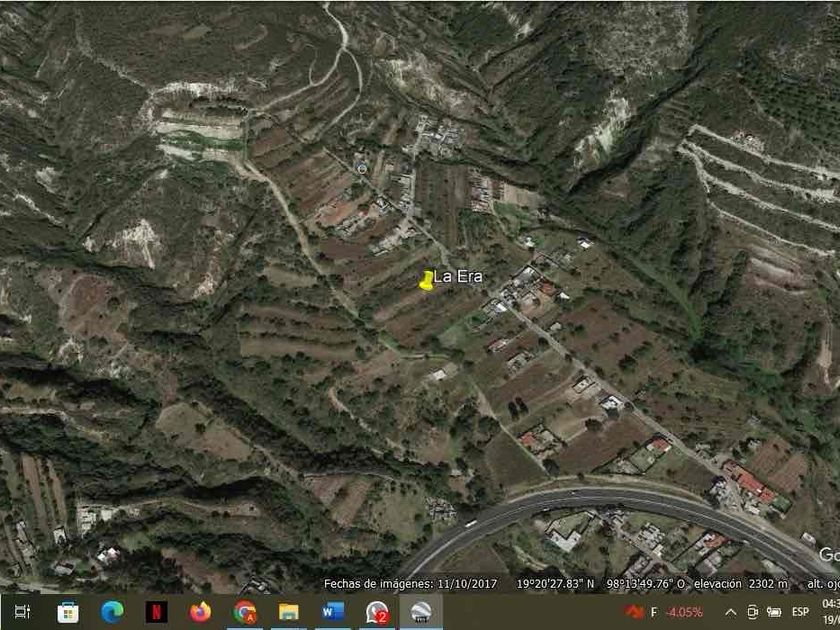The image size is (840, 630).
Task: Launch Firefox from the taskbar
Action: point(200,612)
